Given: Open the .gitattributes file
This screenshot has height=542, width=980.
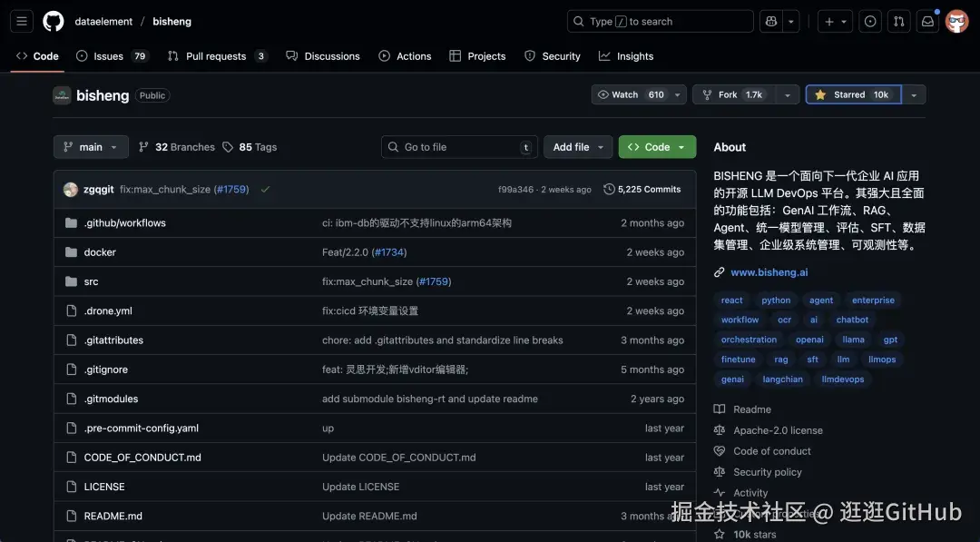Looking at the screenshot, I should click(113, 340).
